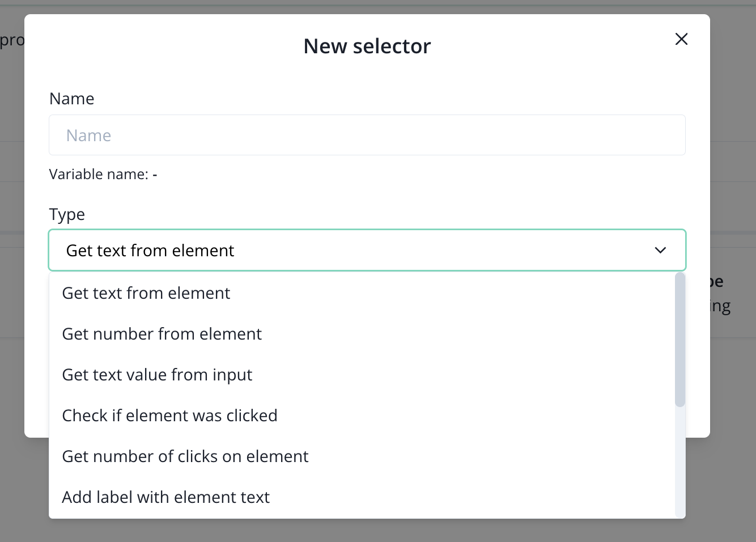
Task: Close the New selector dialog
Action: click(681, 39)
